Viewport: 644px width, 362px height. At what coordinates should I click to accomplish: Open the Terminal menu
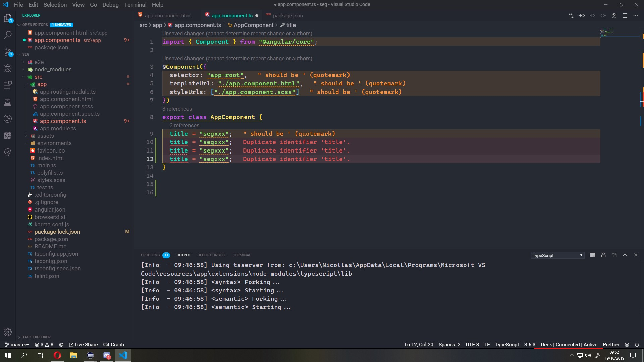click(x=135, y=5)
